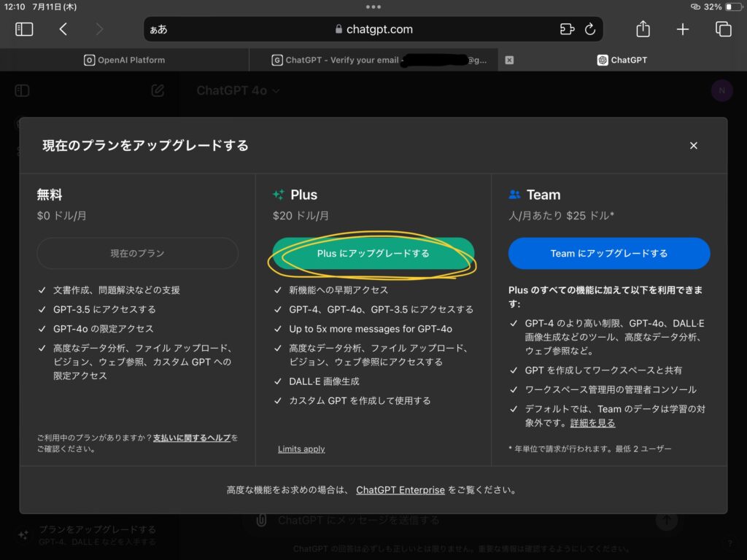Viewport: 747px width, 560px height.
Task: Click GPT-4o の限定アクセス feature line
Action: 104,329
